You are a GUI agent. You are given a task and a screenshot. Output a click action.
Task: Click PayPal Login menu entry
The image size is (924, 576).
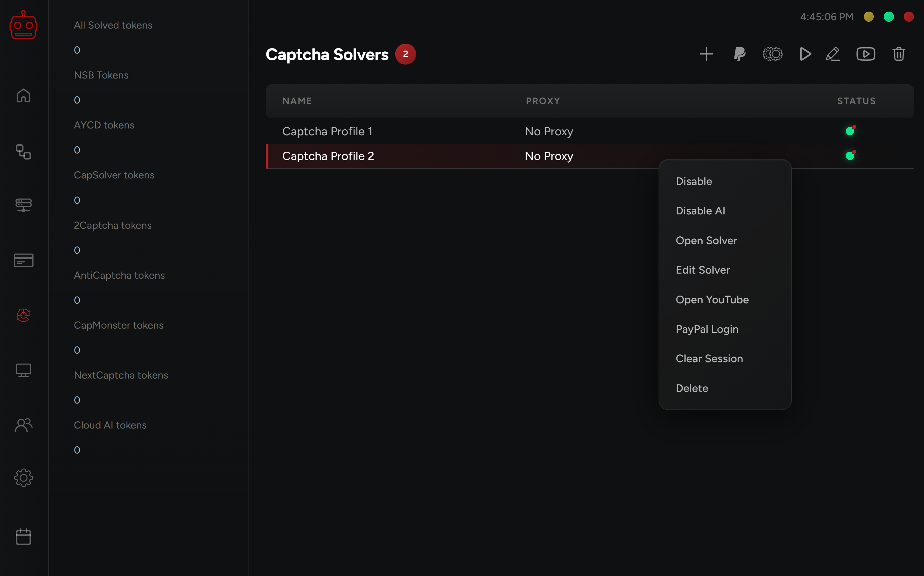coord(707,329)
